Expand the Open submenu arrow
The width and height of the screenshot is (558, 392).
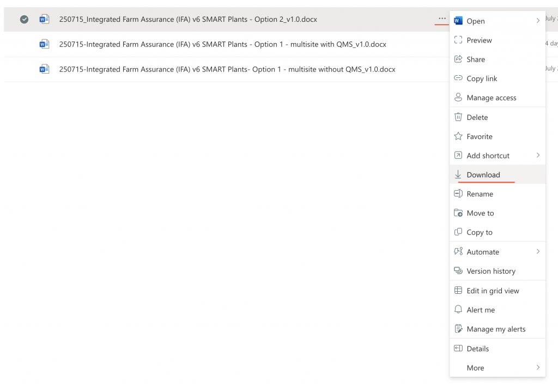pyautogui.click(x=538, y=21)
